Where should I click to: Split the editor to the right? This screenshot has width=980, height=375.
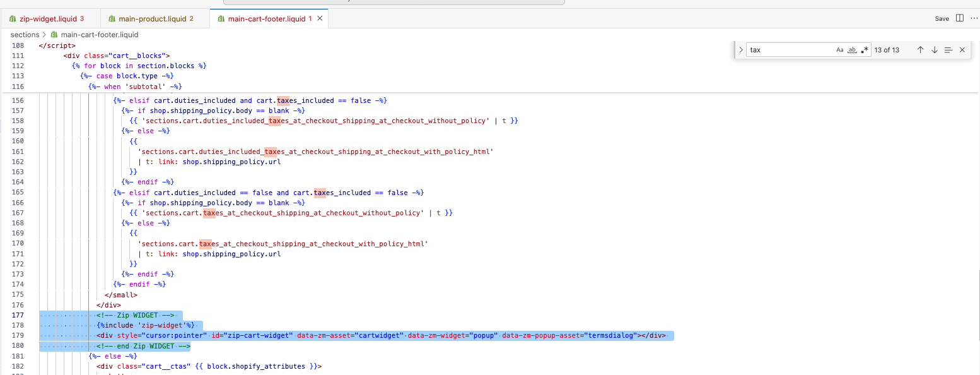pyautogui.click(x=959, y=18)
